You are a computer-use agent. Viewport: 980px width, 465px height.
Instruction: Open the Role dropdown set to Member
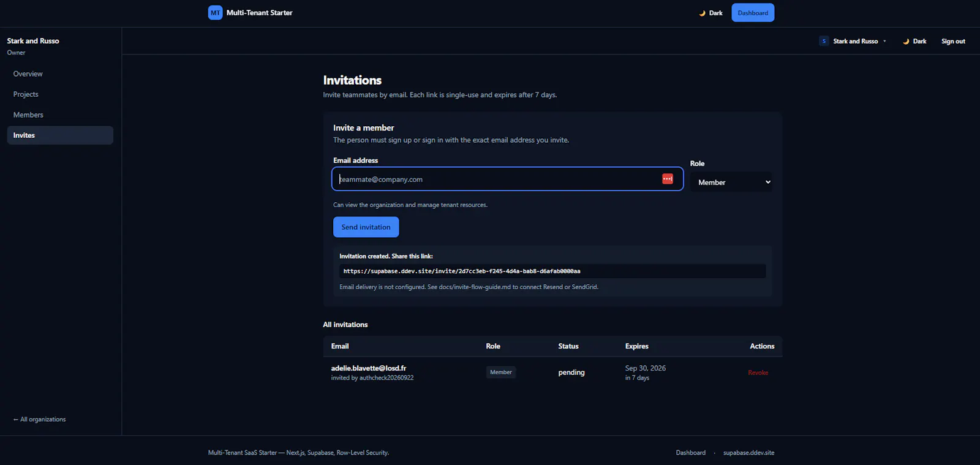click(731, 182)
